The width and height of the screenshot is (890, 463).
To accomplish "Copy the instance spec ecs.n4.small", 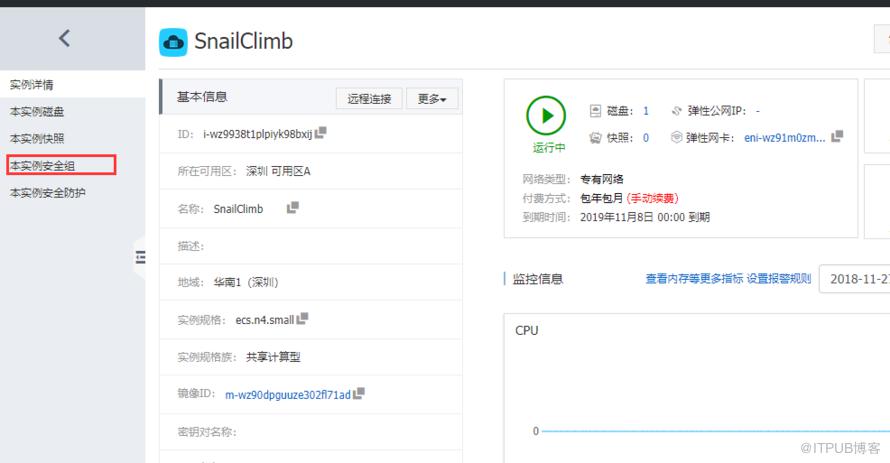I will 302,319.
